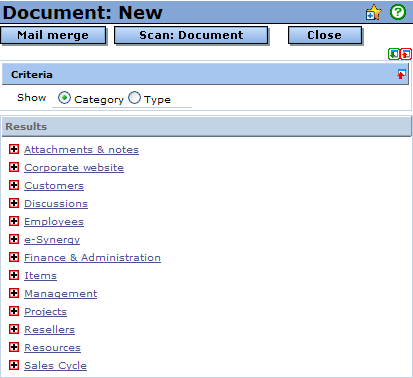Click the Close button
The width and height of the screenshot is (413, 378).
click(x=325, y=35)
